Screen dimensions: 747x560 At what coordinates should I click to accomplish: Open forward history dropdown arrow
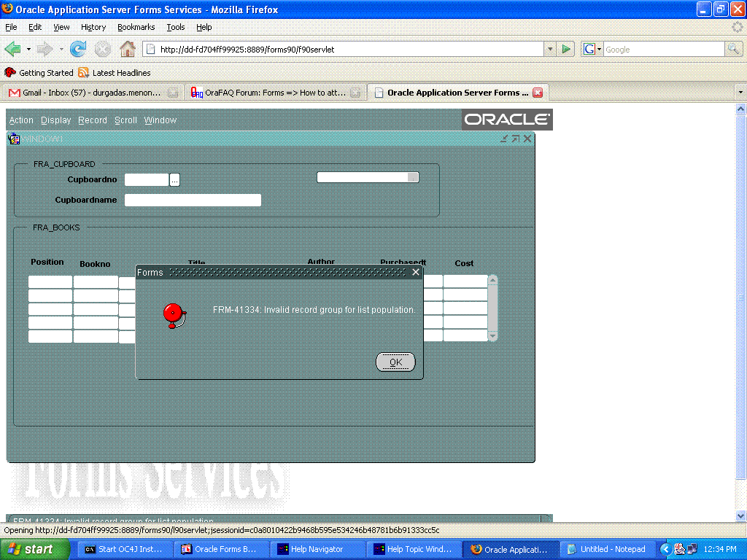coord(61,49)
